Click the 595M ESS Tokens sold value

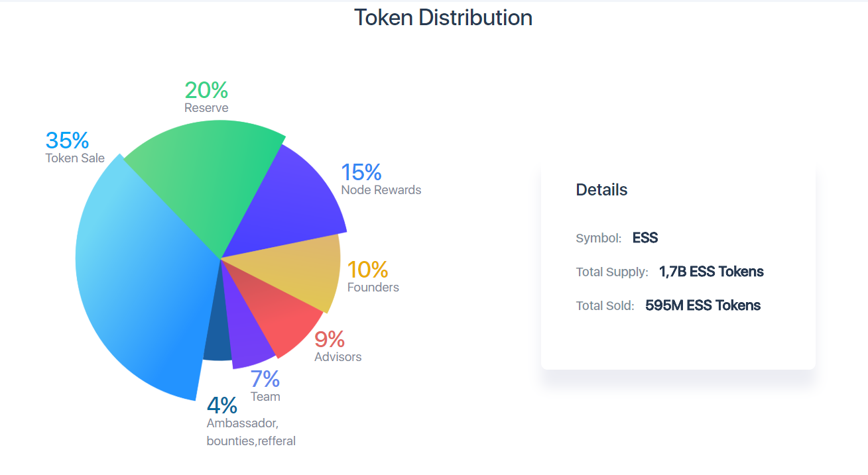click(702, 305)
